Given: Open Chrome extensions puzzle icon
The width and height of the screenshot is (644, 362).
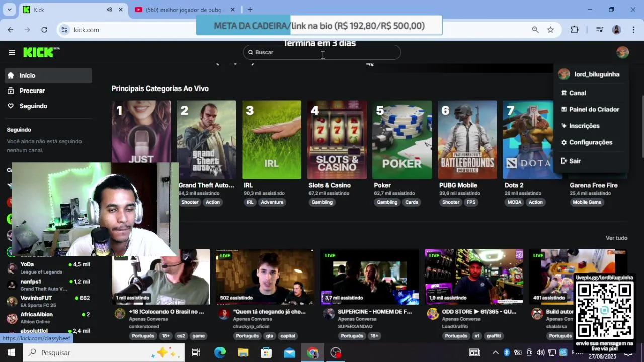Looking at the screenshot, I should [x=575, y=30].
